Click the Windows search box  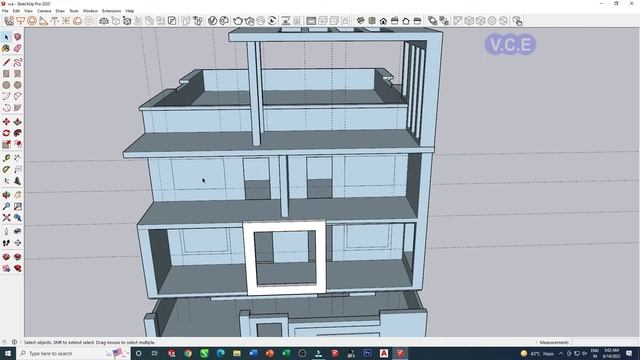pyautogui.click(x=72, y=353)
